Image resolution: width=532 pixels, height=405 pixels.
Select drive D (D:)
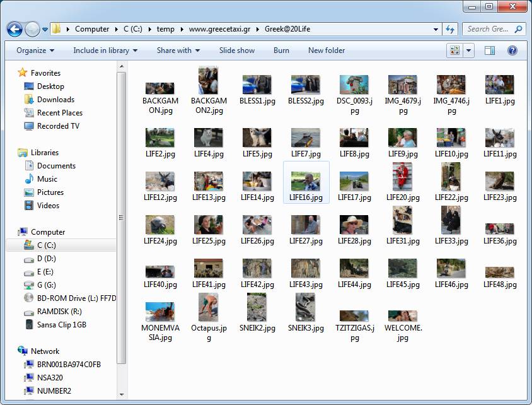pos(47,259)
